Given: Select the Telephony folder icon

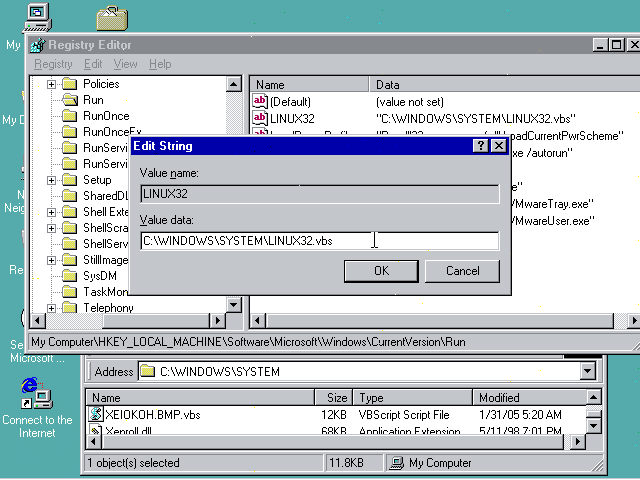Looking at the screenshot, I should pyautogui.click(x=70, y=308).
